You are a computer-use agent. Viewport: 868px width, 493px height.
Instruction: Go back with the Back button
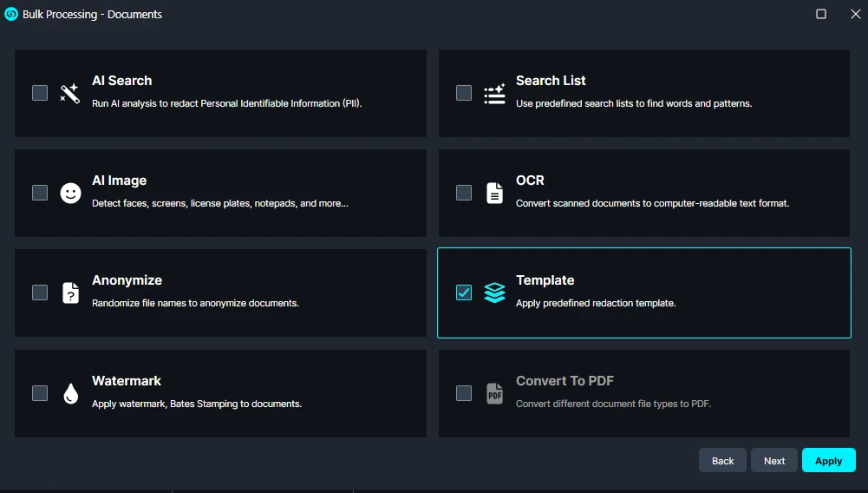722,460
